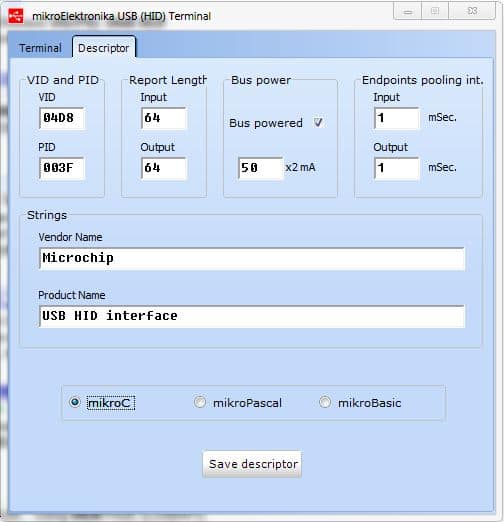Click the "Strings" group title

47,215
